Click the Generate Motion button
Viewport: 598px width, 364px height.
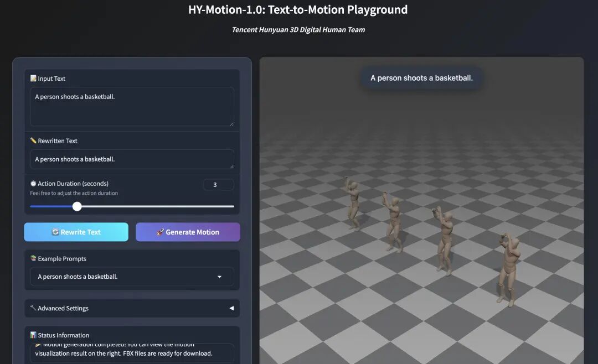click(x=188, y=232)
